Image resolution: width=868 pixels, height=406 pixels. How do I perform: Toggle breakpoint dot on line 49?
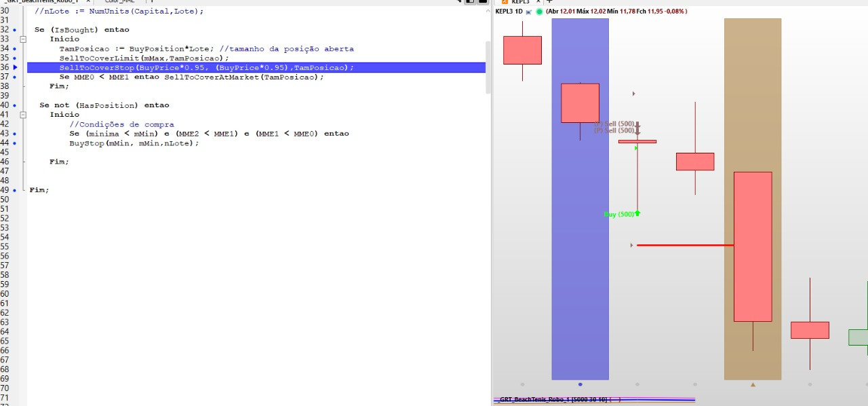14,190
